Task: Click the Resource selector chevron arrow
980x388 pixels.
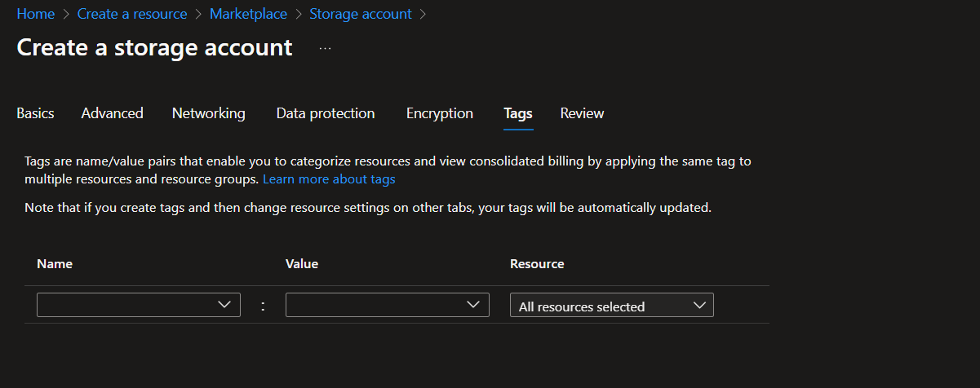Action: coord(698,306)
